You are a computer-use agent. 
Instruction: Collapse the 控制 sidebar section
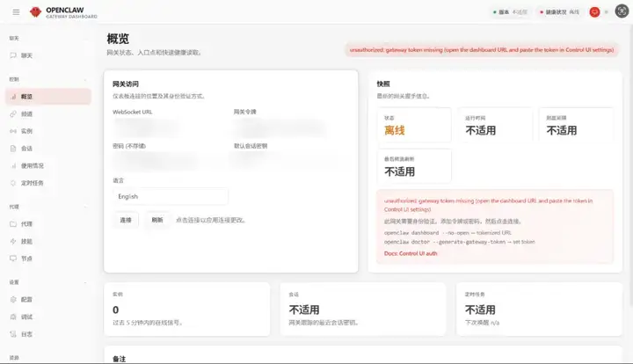tap(48, 79)
